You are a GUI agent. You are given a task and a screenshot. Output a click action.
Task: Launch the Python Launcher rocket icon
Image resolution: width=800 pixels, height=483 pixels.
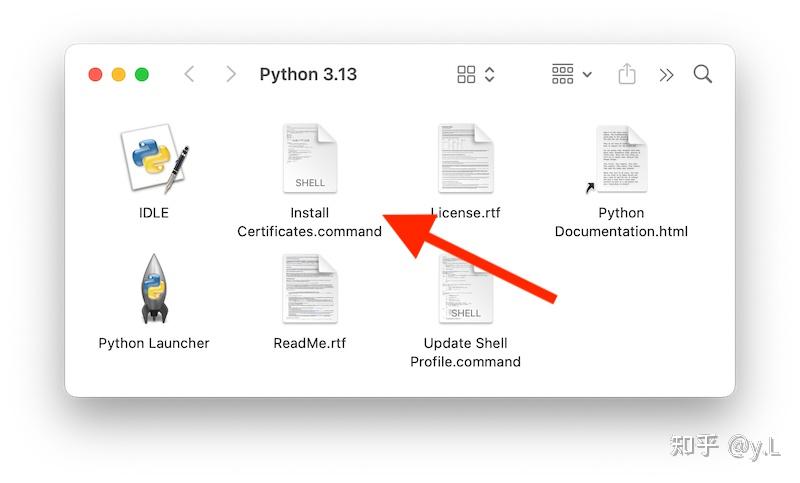click(x=154, y=289)
